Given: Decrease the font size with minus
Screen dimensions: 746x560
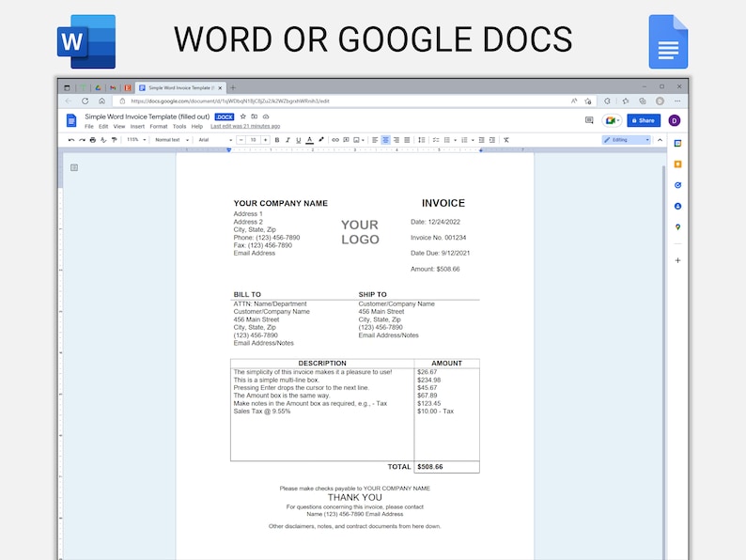Looking at the screenshot, I should pos(241,140).
